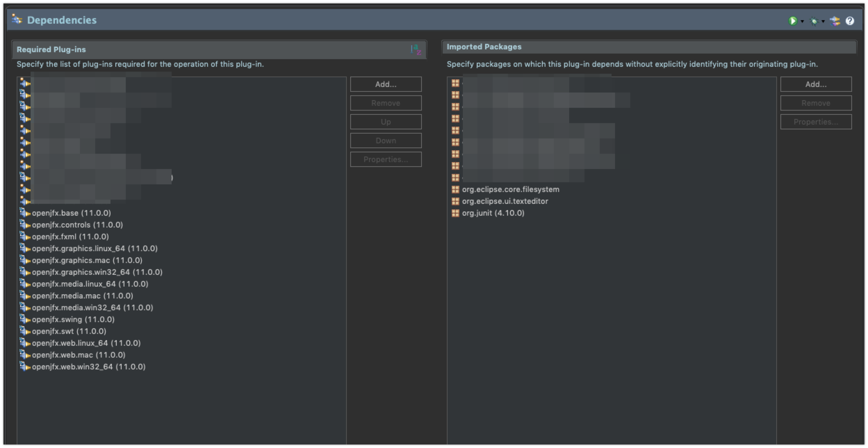
Task: Select openjfx.base (11.0.0) plug-in
Action: (x=71, y=213)
